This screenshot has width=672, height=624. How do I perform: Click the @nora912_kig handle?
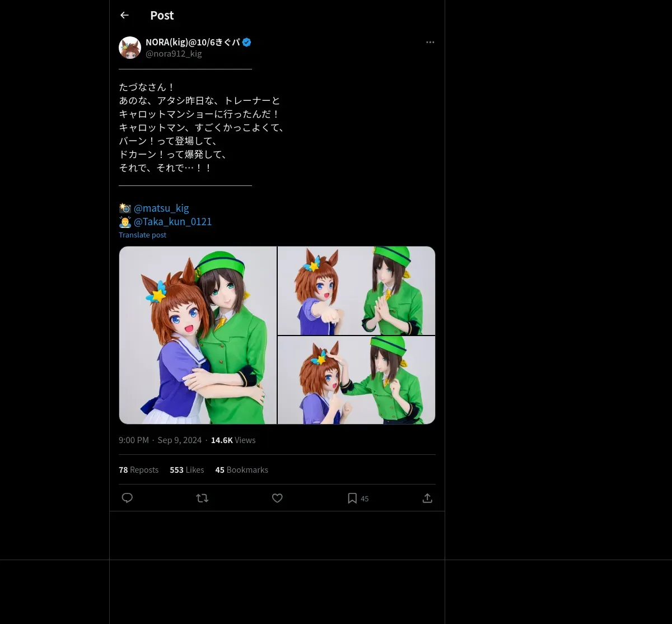coord(174,54)
